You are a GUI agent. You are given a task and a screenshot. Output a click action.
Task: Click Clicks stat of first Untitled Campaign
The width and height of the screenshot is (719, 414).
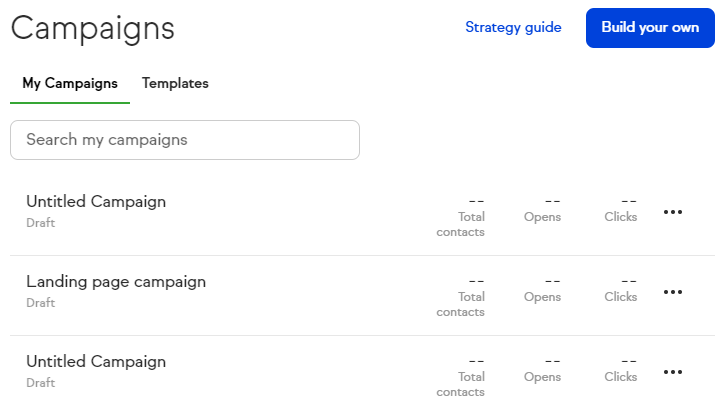(621, 209)
